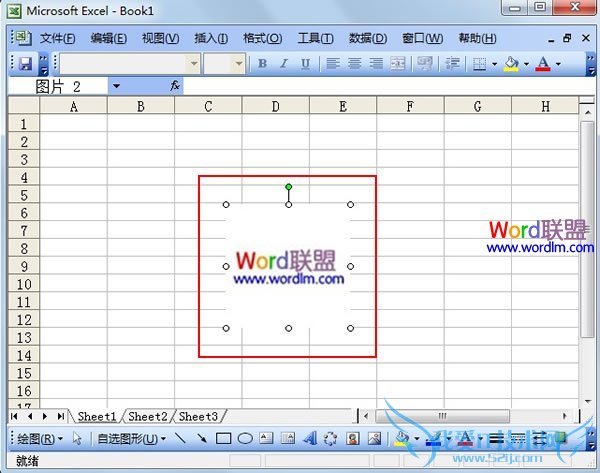Click the horizontal scrollbar thumb
This screenshot has height=473, width=600.
pos(442,416)
